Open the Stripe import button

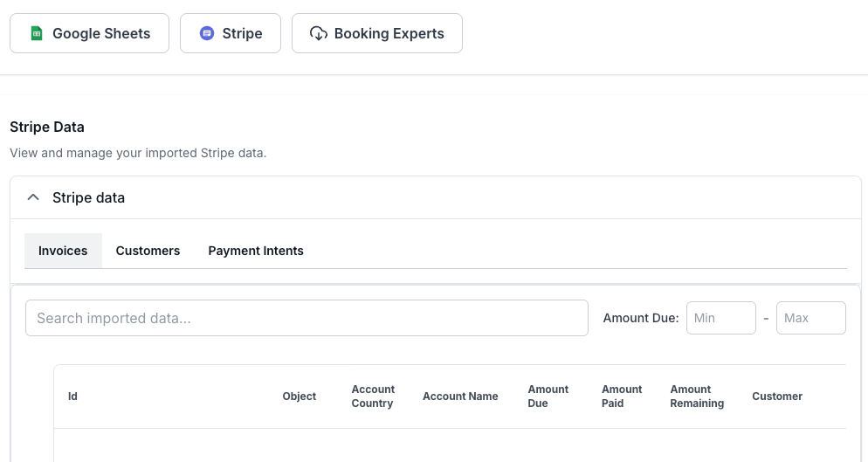[231, 33]
